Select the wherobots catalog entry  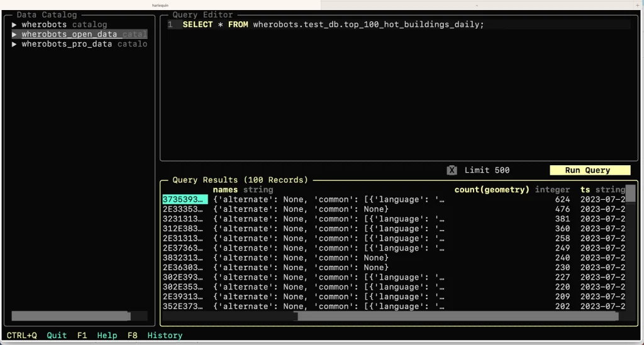coord(64,25)
